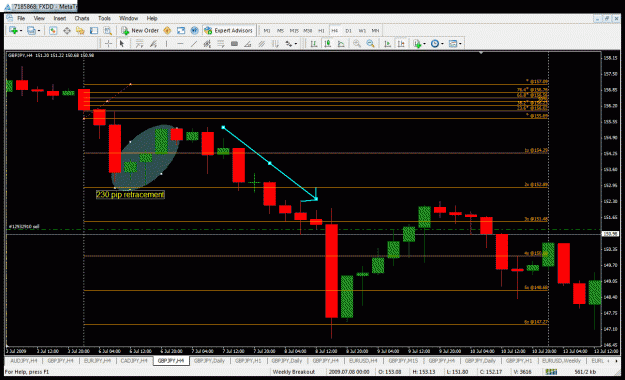Select the Crosshair tool
The height and width of the screenshot is (380, 625).
tap(108, 43)
